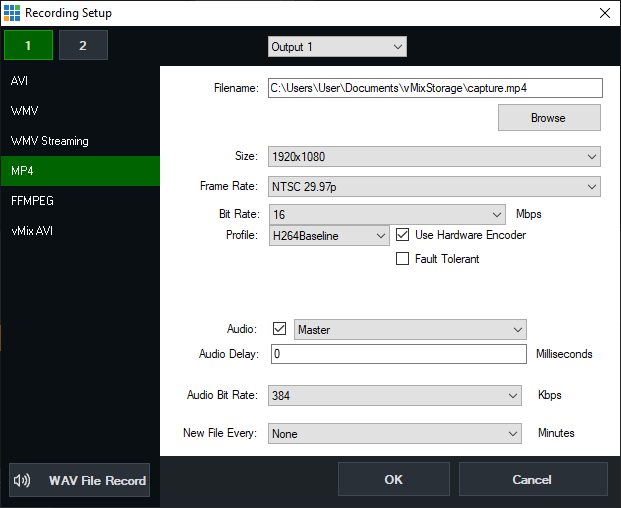
Task: Click the Browse button
Action: 549,118
